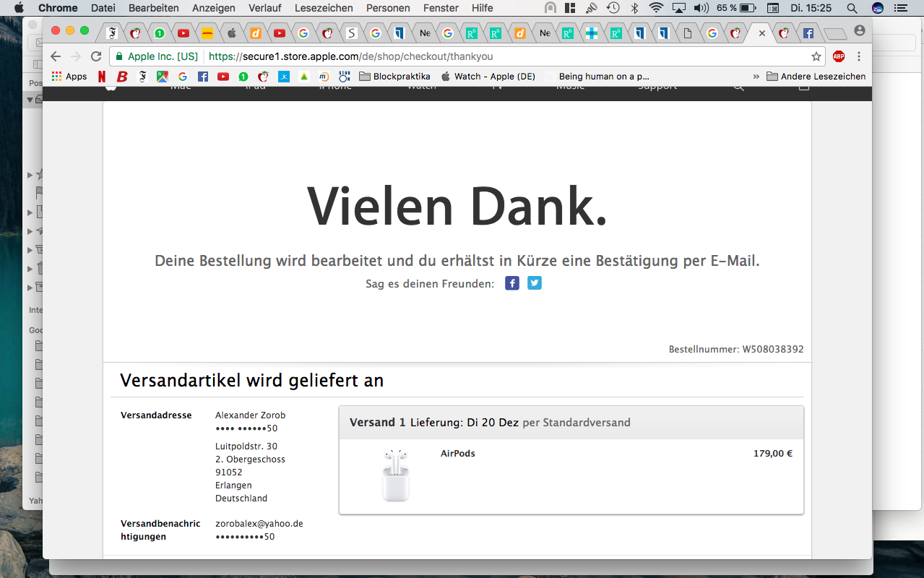Click the Bestellnummer W508038392 text
This screenshot has width=924, height=578.
736,349
